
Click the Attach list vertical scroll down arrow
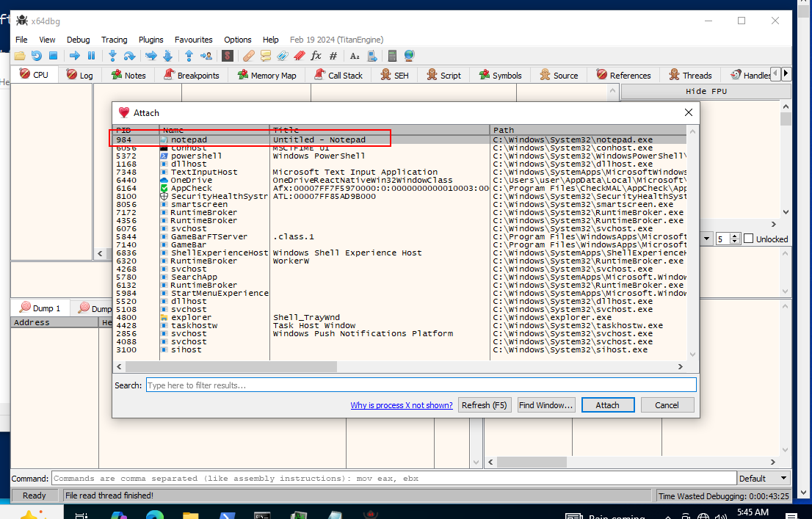pyautogui.click(x=693, y=355)
